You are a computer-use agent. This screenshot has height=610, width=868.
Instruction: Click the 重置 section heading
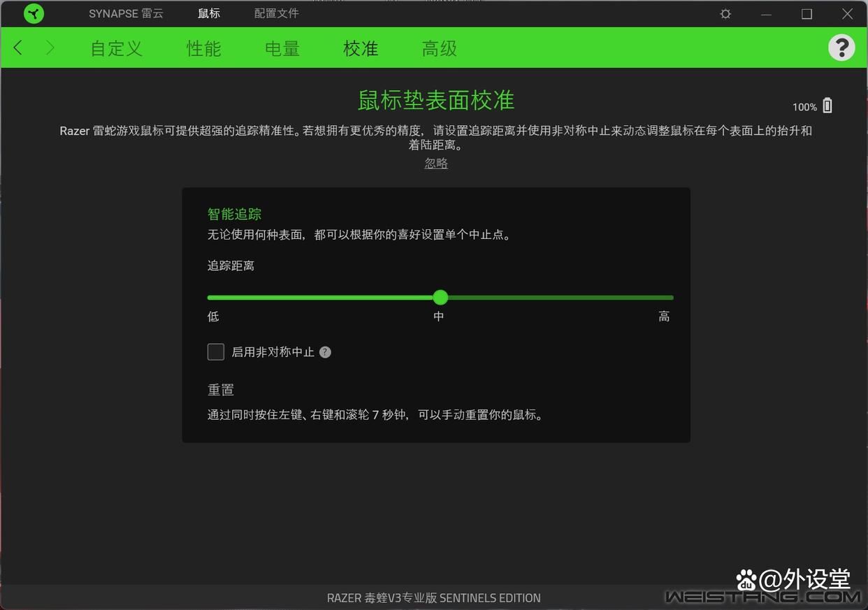click(x=220, y=390)
